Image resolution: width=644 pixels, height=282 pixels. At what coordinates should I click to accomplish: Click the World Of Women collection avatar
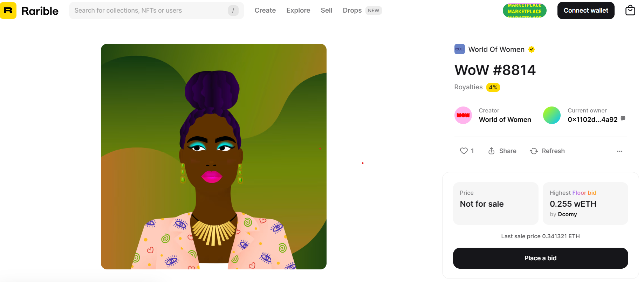(x=459, y=49)
